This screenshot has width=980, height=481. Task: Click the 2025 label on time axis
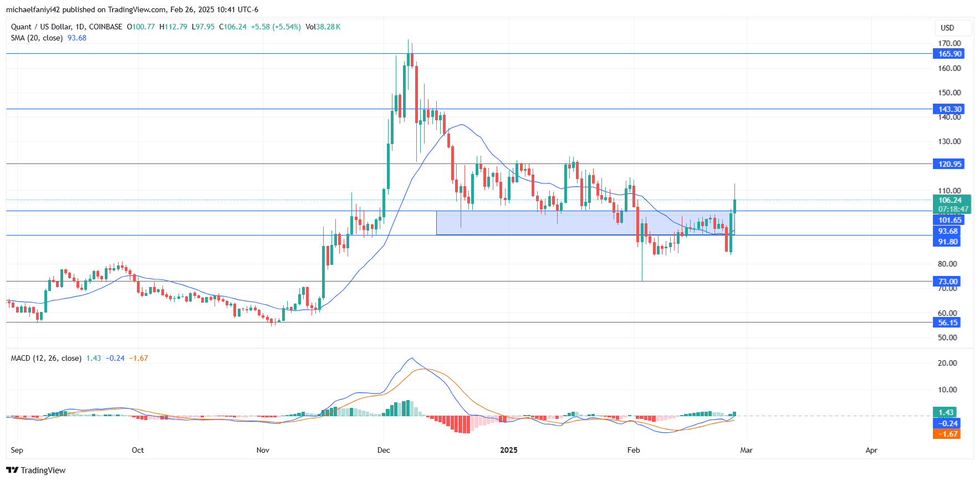(509, 450)
